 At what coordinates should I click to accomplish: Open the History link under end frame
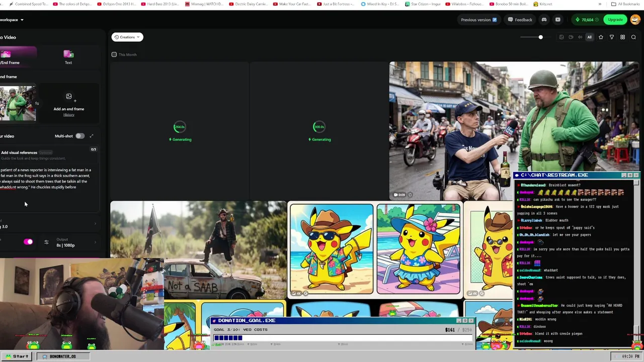69,115
